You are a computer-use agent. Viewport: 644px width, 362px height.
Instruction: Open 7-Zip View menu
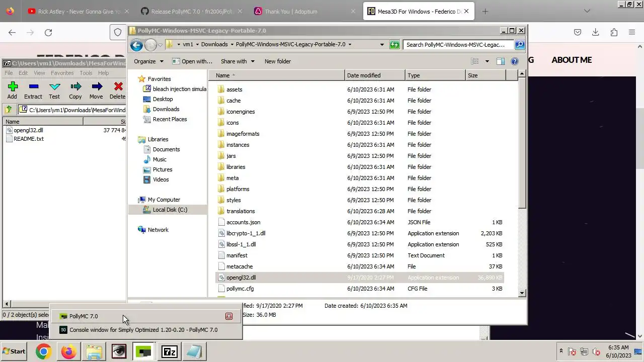[x=39, y=73]
